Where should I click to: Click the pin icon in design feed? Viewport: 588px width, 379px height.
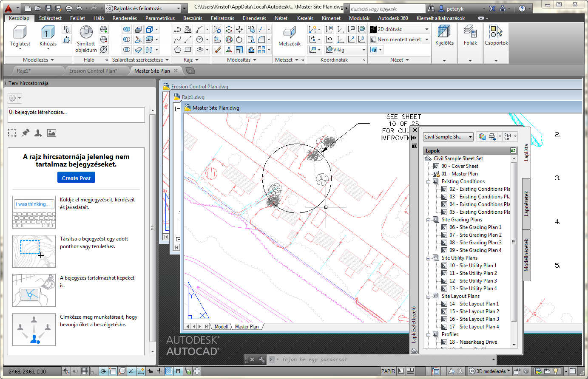point(26,133)
